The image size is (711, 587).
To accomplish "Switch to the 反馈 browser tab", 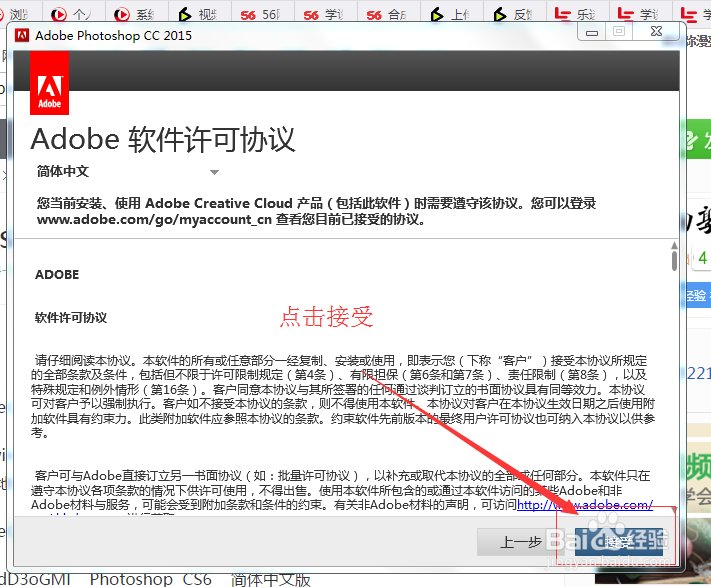I will pyautogui.click(x=515, y=15).
